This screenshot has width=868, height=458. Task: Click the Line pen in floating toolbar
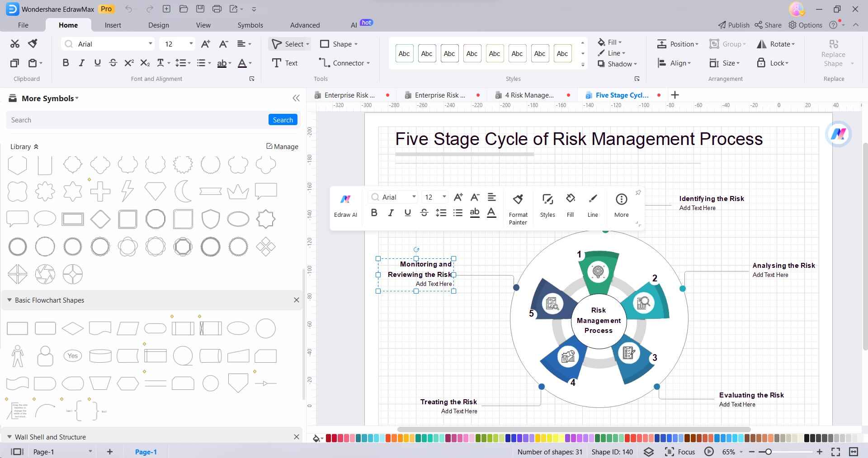pyautogui.click(x=593, y=206)
